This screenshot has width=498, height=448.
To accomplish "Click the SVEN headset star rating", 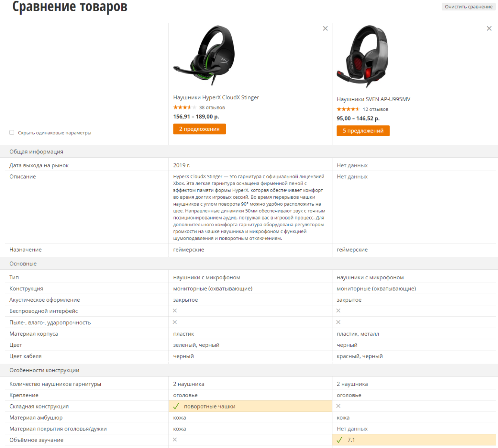I will [348, 109].
